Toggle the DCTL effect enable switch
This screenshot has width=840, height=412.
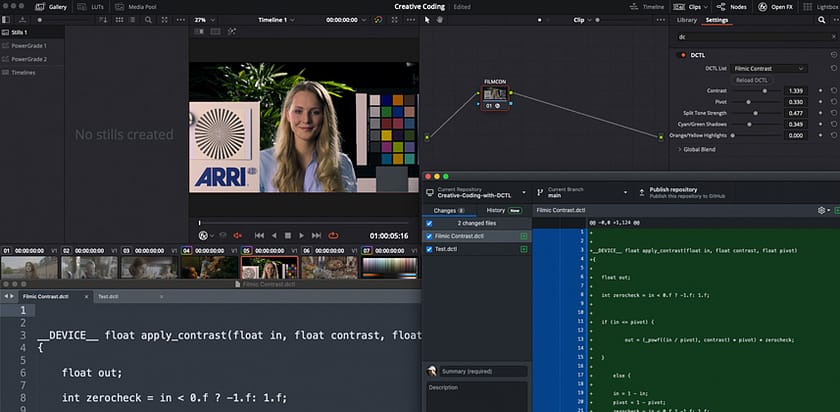[682, 55]
